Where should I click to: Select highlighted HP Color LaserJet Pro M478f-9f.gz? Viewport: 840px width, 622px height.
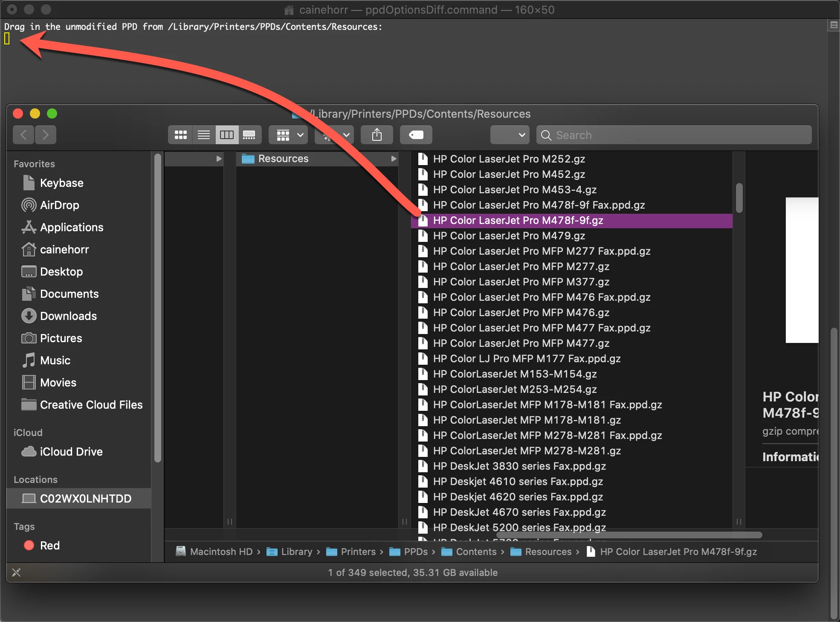point(572,221)
